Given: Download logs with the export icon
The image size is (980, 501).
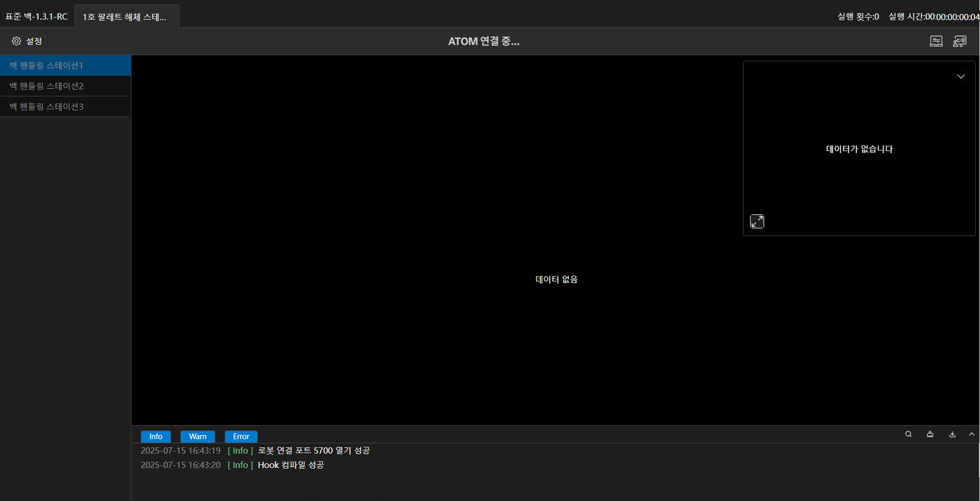Looking at the screenshot, I should point(952,434).
